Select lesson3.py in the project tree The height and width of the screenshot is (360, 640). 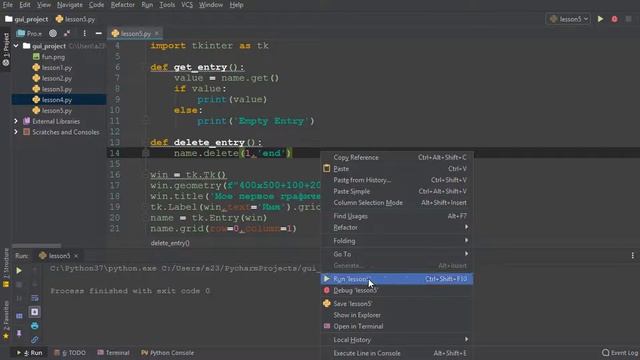(x=52, y=89)
